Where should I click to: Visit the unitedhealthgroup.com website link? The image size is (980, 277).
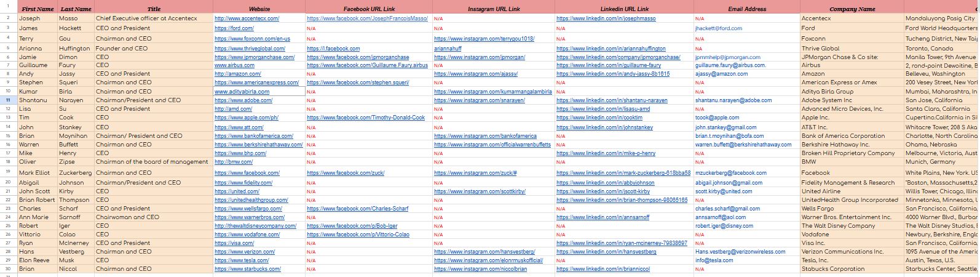251,200
